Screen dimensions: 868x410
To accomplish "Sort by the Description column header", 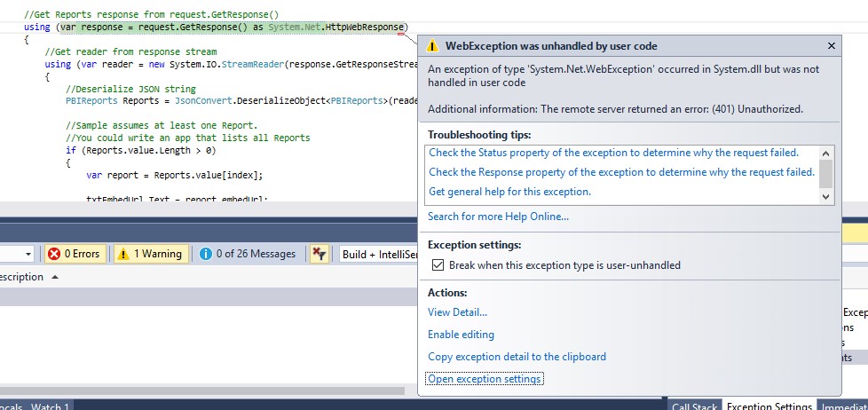I will [x=21, y=277].
